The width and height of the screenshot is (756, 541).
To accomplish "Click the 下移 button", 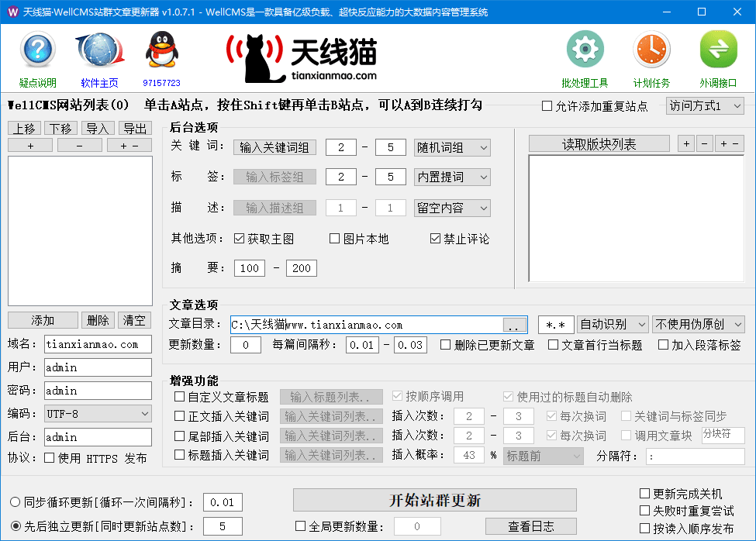I will pos(60,129).
